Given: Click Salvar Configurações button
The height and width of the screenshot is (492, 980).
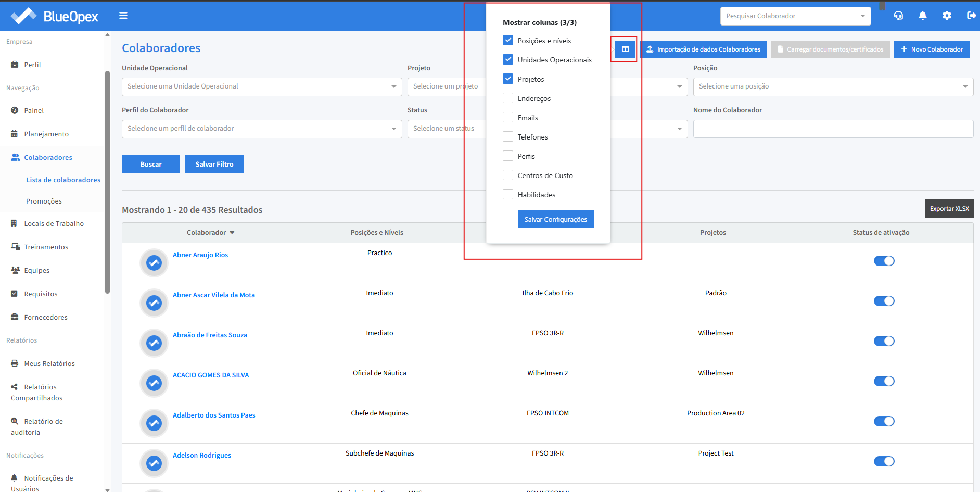Looking at the screenshot, I should coord(555,219).
